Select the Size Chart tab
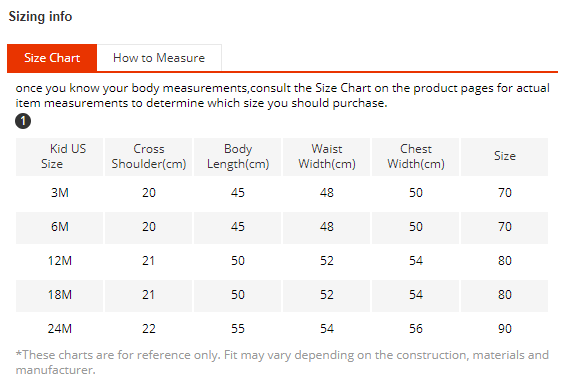The width and height of the screenshot is (562, 385). [52, 58]
